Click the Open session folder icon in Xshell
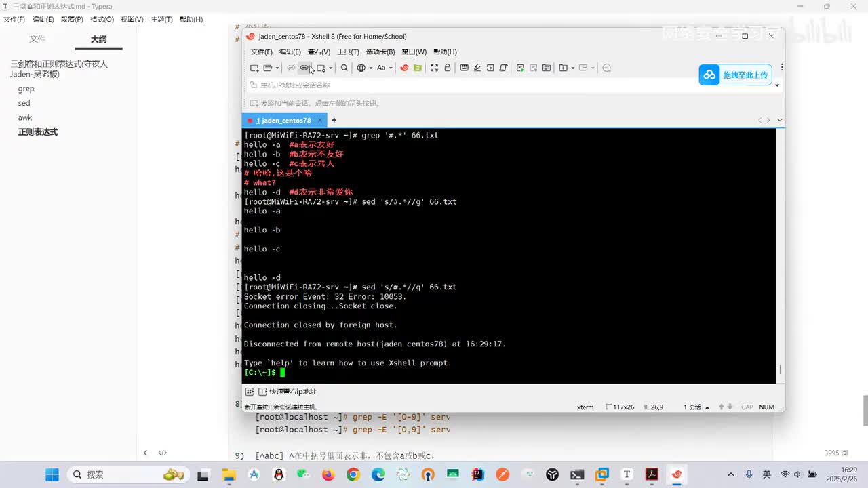The height and width of the screenshot is (488, 868). pyautogui.click(x=267, y=68)
